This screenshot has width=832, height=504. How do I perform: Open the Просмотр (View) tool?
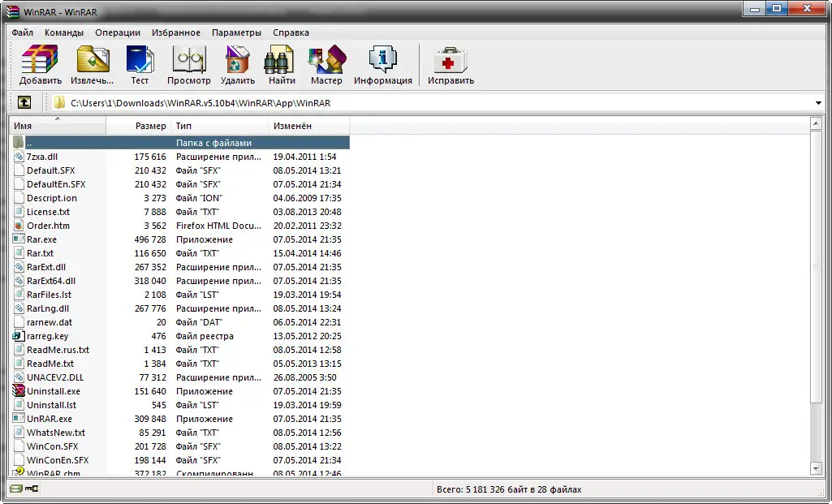(x=188, y=61)
